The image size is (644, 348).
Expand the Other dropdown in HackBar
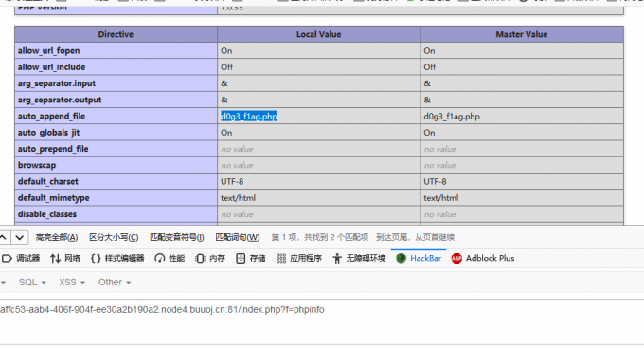coord(115,283)
